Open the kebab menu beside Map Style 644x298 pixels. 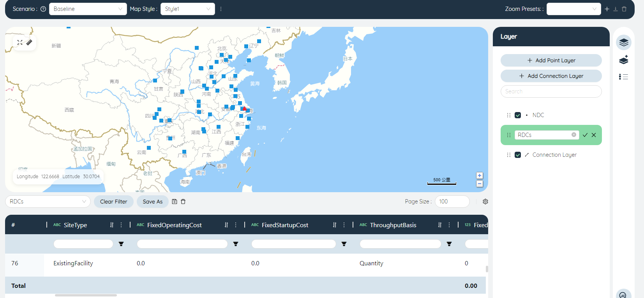pyautogui.click(x=221, y=9)
